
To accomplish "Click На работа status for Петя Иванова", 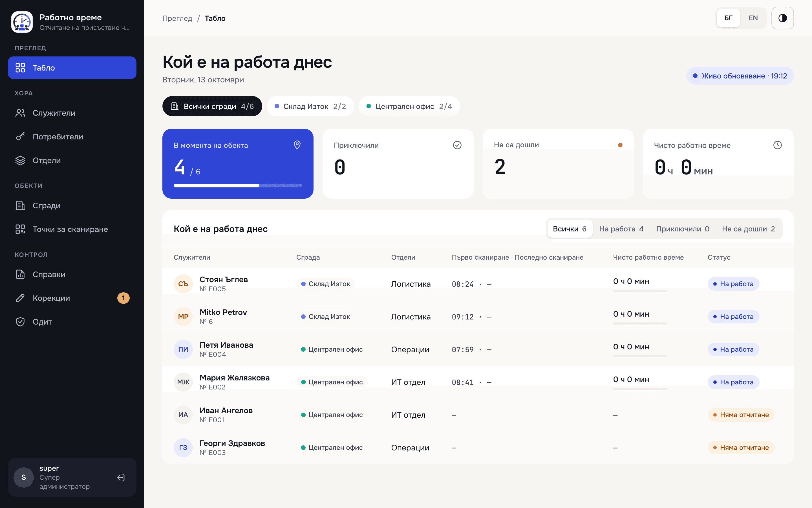I will click(734, 349).
